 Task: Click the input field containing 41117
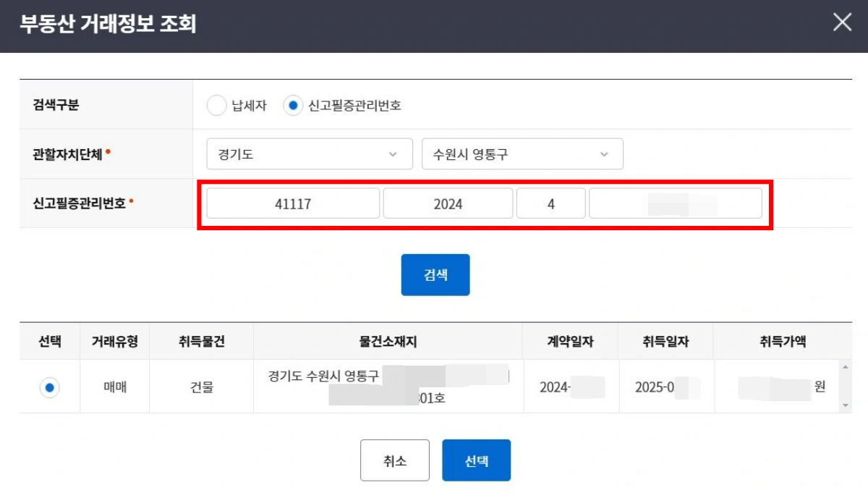click(293, 203)
